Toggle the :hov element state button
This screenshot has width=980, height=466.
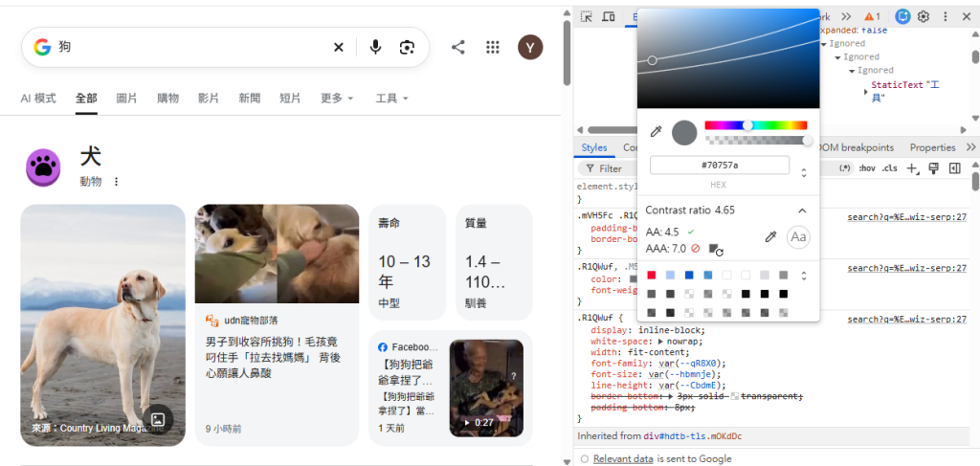point(866,168)
